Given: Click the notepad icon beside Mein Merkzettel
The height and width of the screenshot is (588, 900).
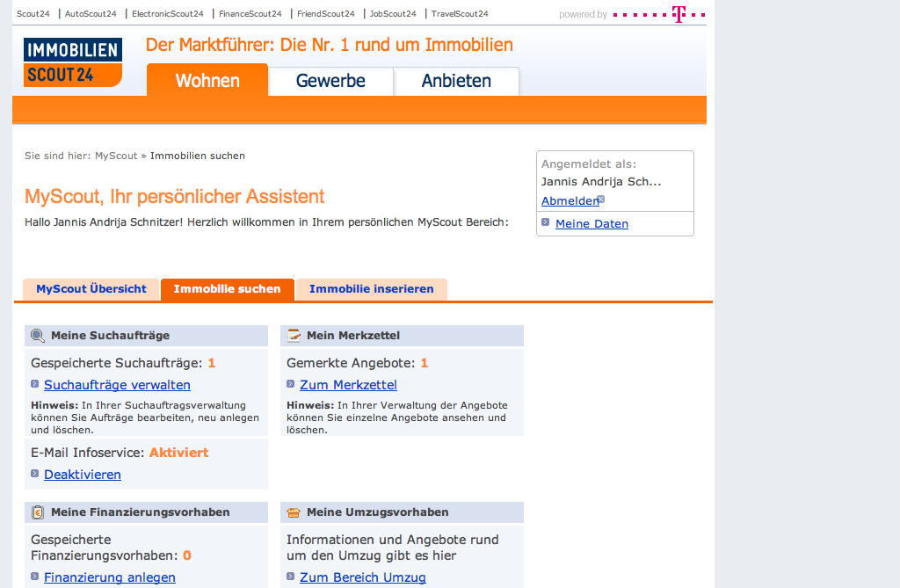Looking at the screenshot, I should (x=294, y=336).
